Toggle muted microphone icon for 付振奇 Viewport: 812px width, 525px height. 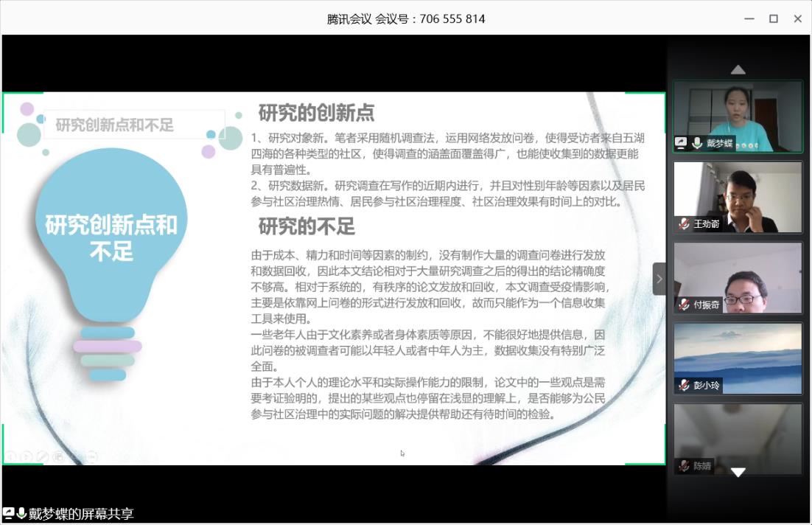684,304
